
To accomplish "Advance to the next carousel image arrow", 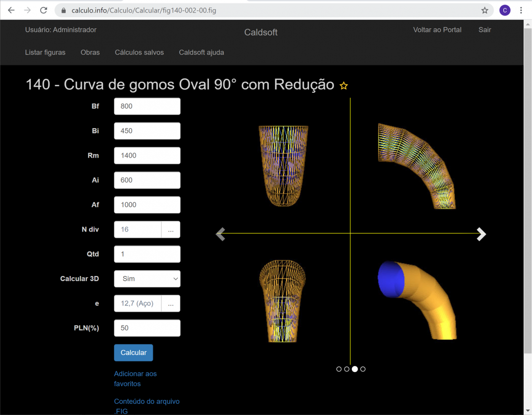I will tap(481, 234).
